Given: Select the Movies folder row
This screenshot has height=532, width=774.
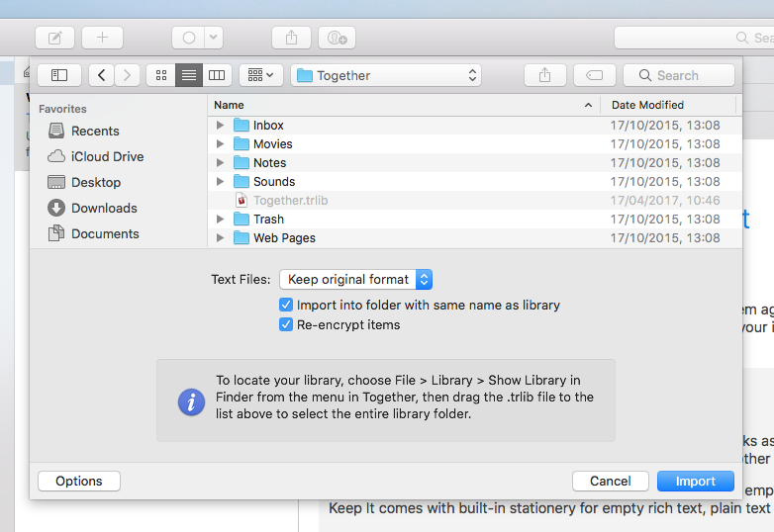Looking at the screenshot, I should tap(475, 144).
